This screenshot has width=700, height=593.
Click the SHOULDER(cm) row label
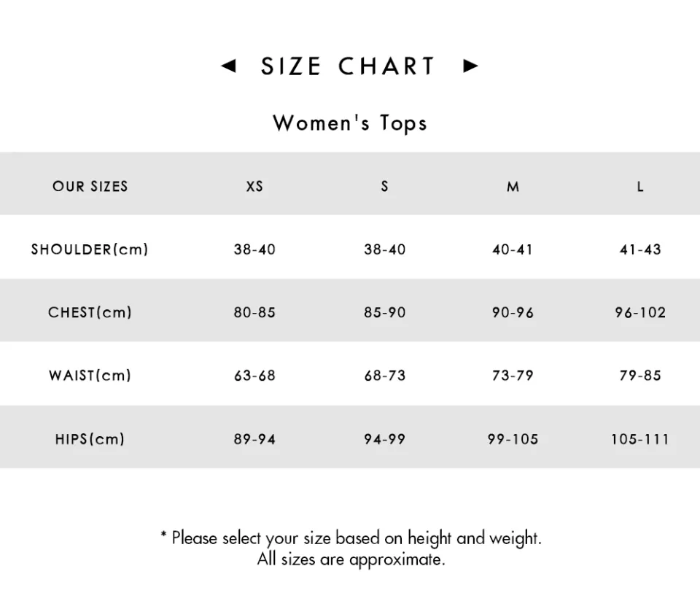click(90, 249)
